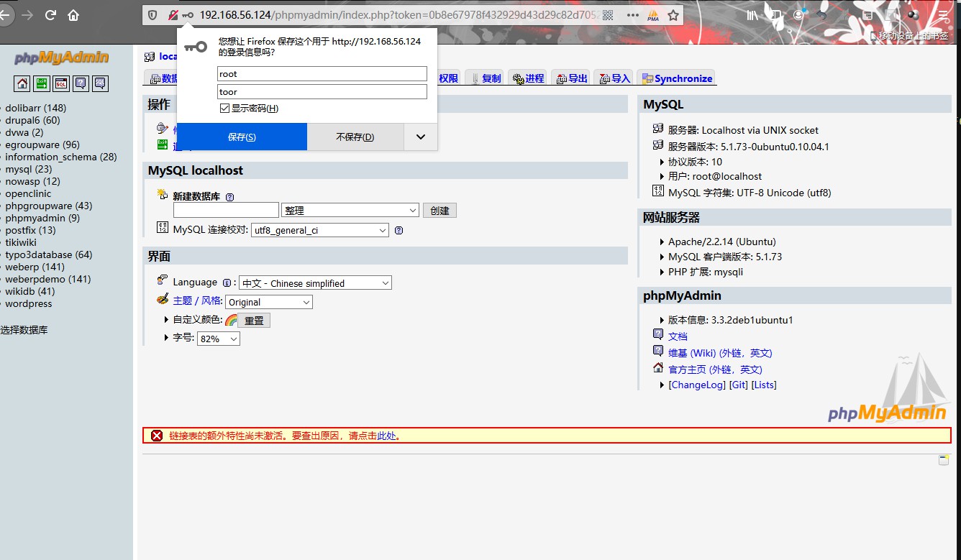
Task: Click the new database name input field
Action: pyautogui.click(x=226, y=210)
